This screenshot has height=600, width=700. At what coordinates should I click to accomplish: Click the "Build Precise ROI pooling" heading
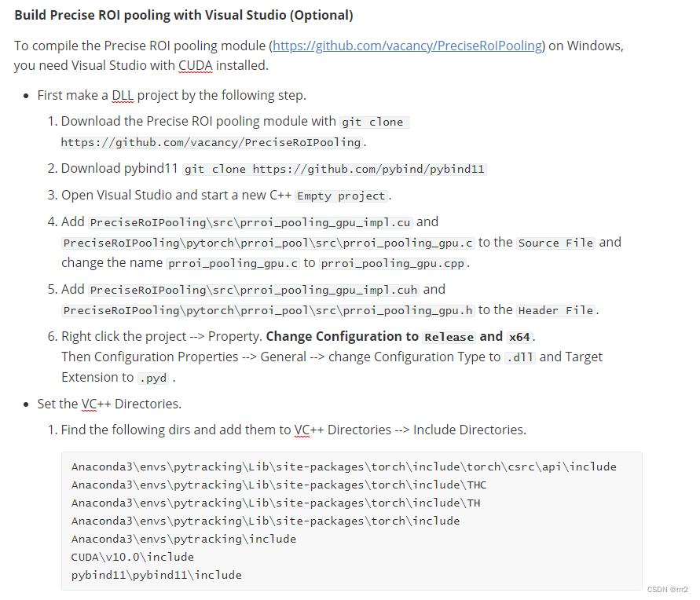(184, 15)
